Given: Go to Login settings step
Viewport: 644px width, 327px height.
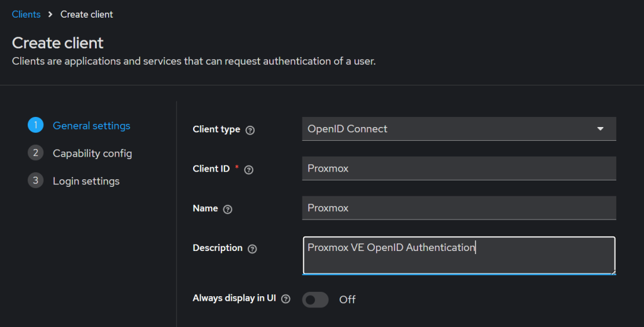Looking at the screenshot, I should click(86, 181).
